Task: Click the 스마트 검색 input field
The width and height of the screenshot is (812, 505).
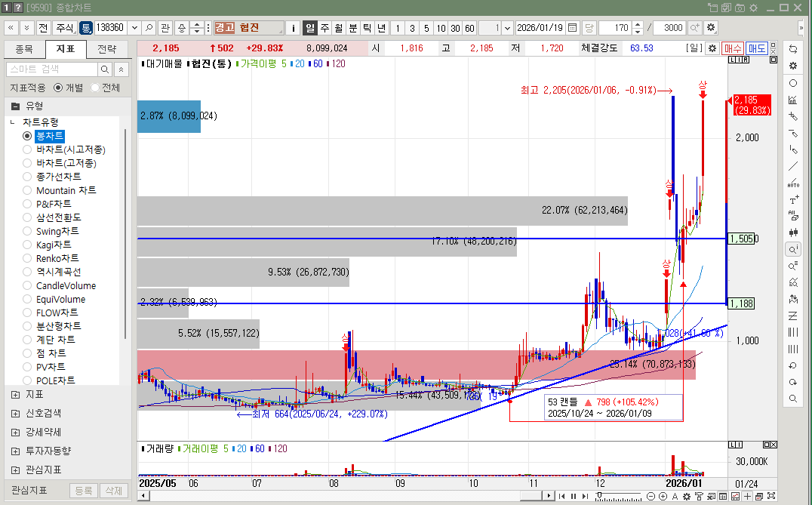Action: (52, 69)
